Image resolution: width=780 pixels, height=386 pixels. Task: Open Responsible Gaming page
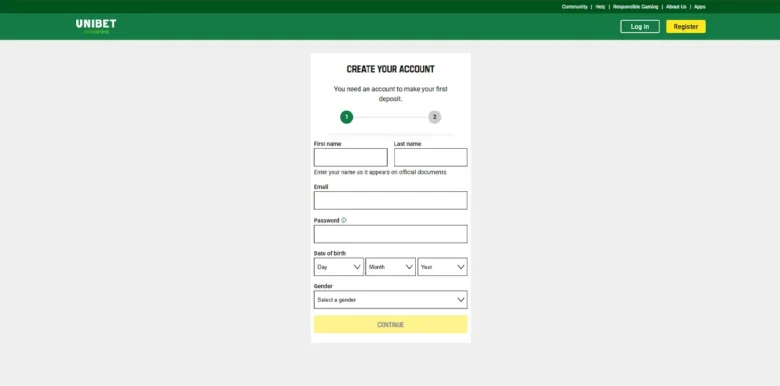635,7
